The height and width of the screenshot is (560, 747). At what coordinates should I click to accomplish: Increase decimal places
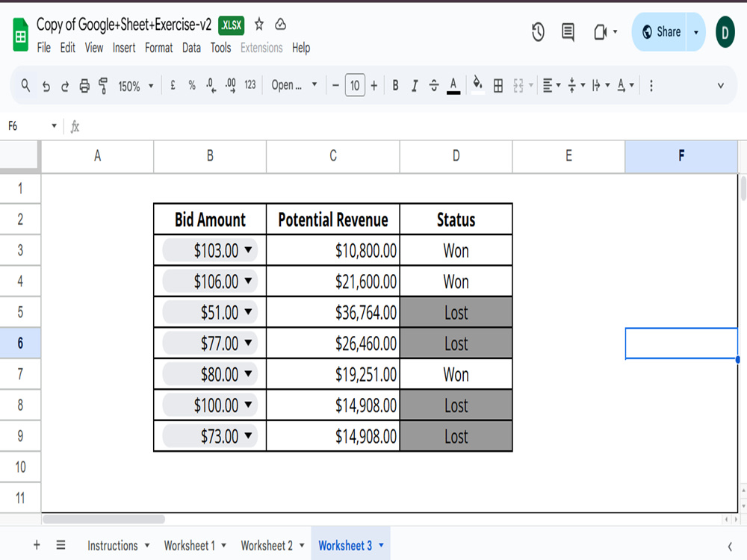coord(231,86)
